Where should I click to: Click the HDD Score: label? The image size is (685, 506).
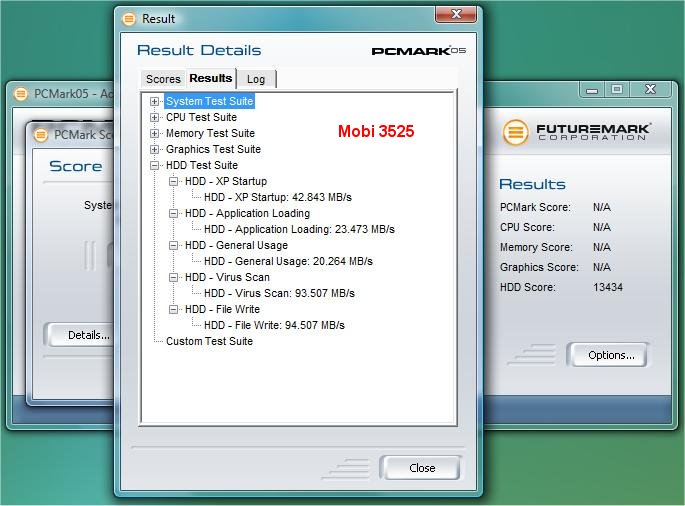tap(528, 288)
